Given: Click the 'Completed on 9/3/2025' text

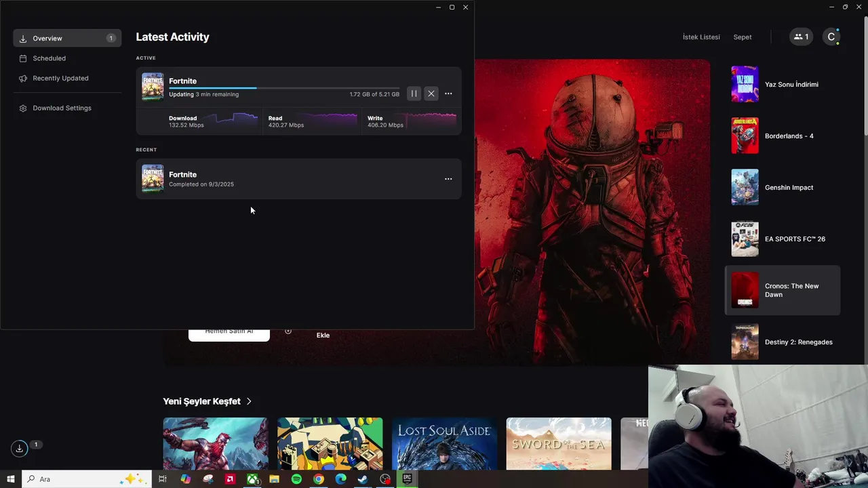Looking at the screenshot, I should tap(201, 184).
